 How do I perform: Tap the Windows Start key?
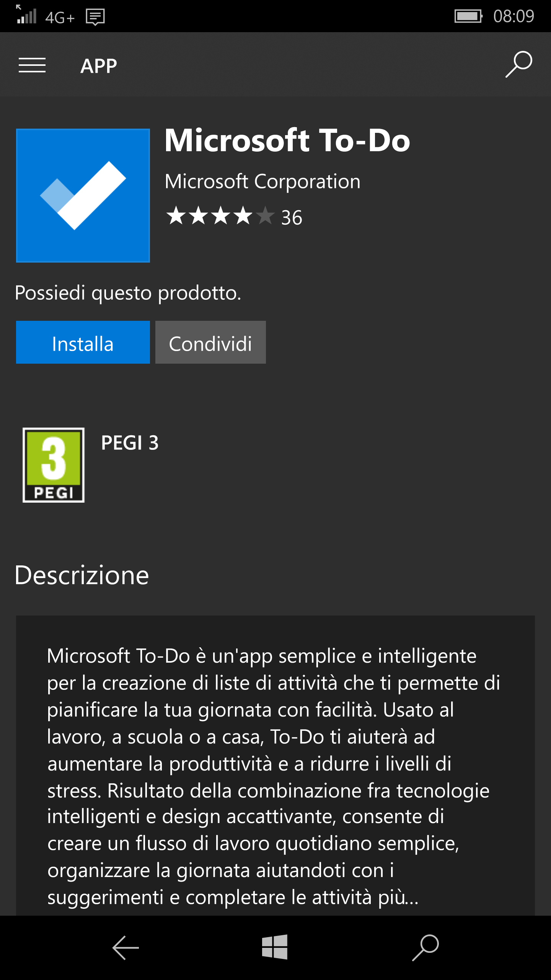click(x=275, y=947)
